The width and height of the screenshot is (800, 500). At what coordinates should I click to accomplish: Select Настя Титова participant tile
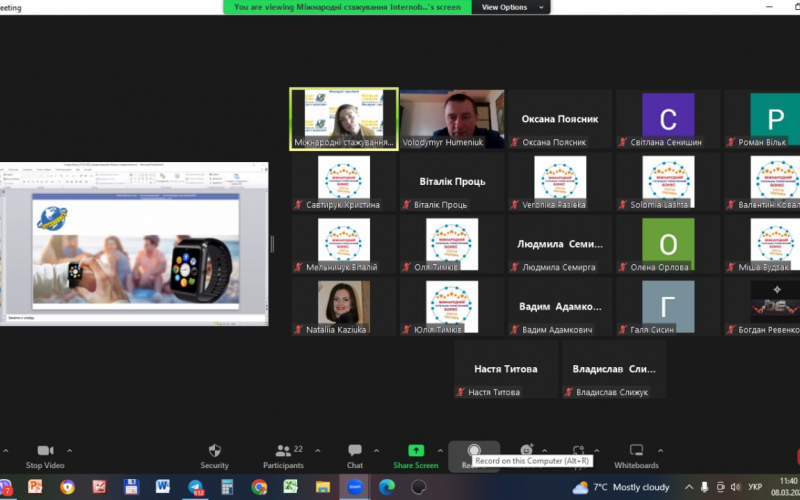coord(506,369)
